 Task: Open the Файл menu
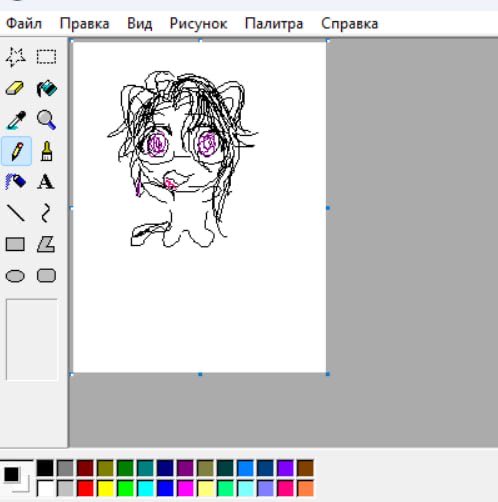pyautogui.click(x=24, y=24)
